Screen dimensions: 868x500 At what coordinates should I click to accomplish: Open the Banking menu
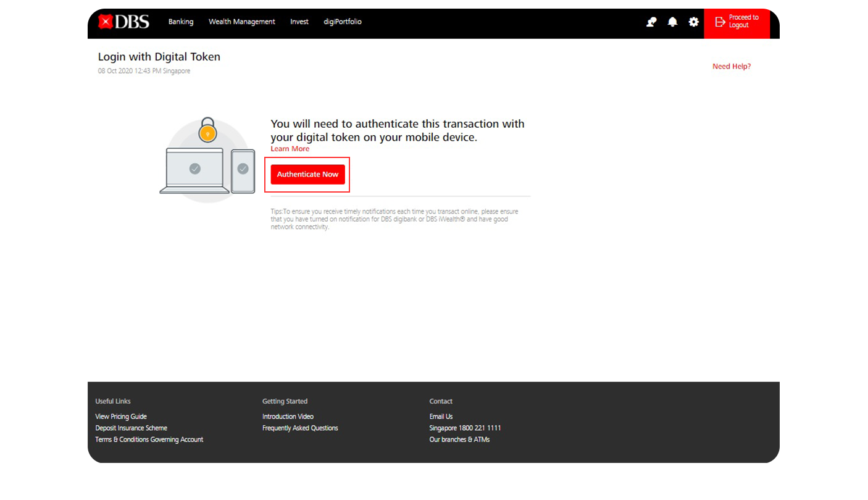click(x=181, y=22)
